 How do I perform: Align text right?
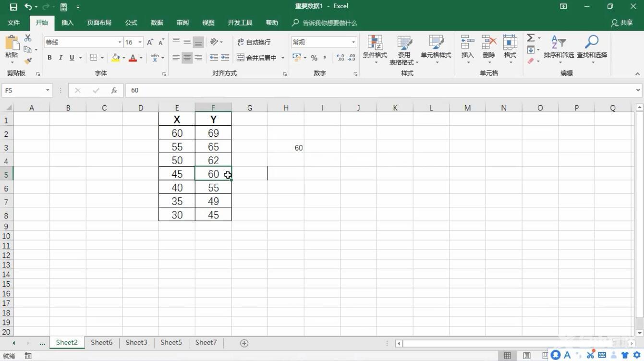[198, 58]
